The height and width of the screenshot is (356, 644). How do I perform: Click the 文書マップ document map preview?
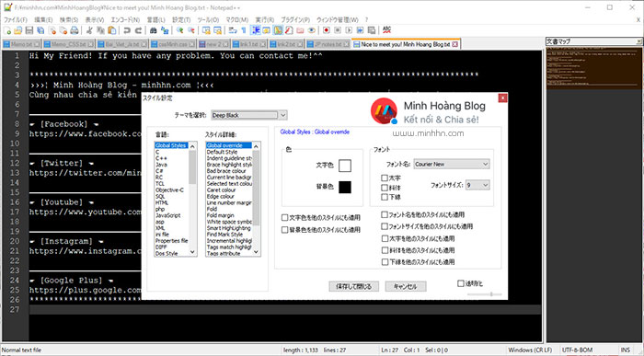tap(594, 67)
